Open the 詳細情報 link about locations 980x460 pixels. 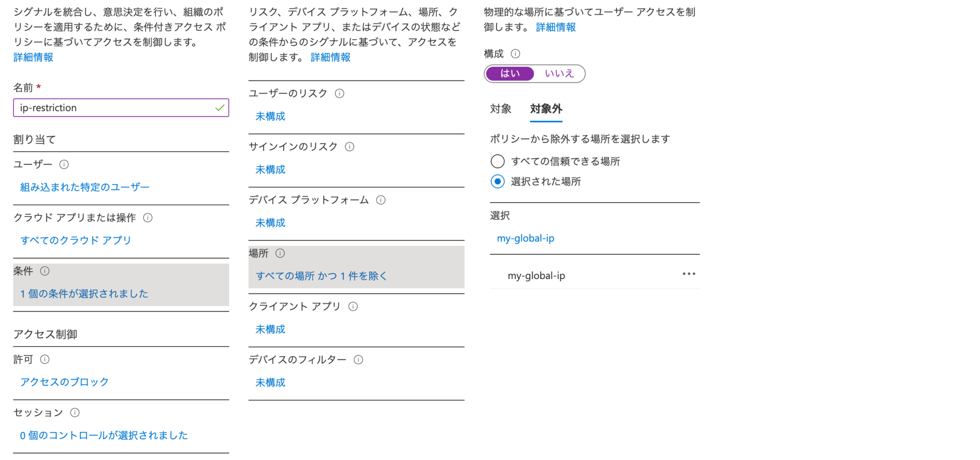point(555,27)
